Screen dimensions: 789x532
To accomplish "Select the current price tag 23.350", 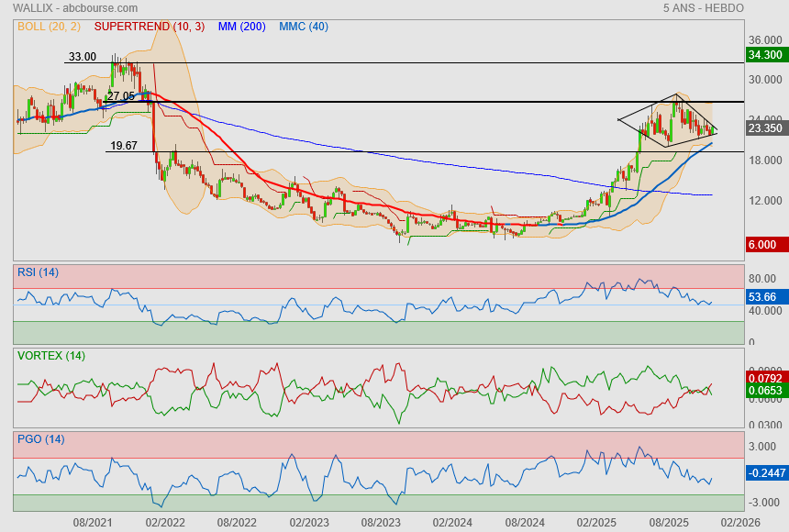I will coord(764,129).
